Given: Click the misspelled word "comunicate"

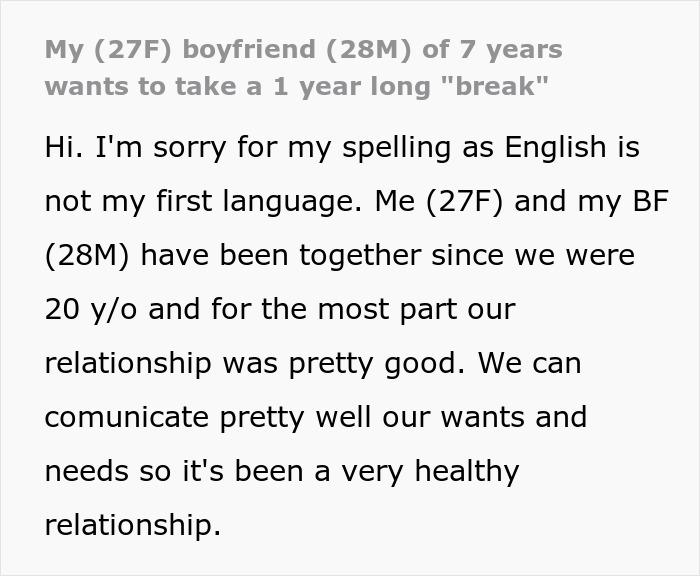Looking at the screenshot, I should [x=126, y=417].
